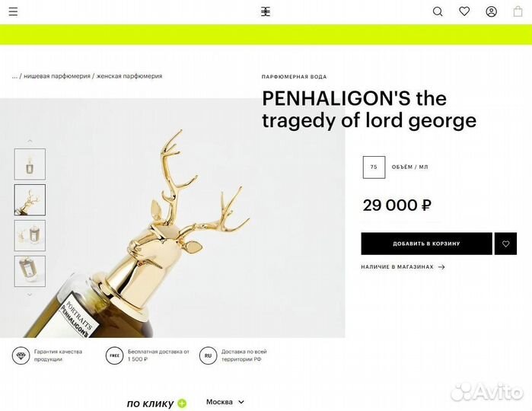The width and height of the screenshot is (532, 411).
Task: Open the hamburger menu
Action: coord(13,12)
